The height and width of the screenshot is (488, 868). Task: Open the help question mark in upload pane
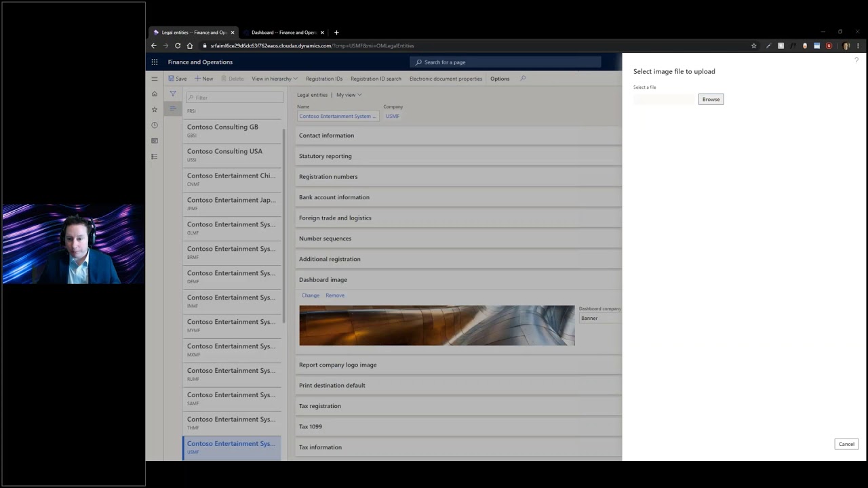tap(856, 60)
